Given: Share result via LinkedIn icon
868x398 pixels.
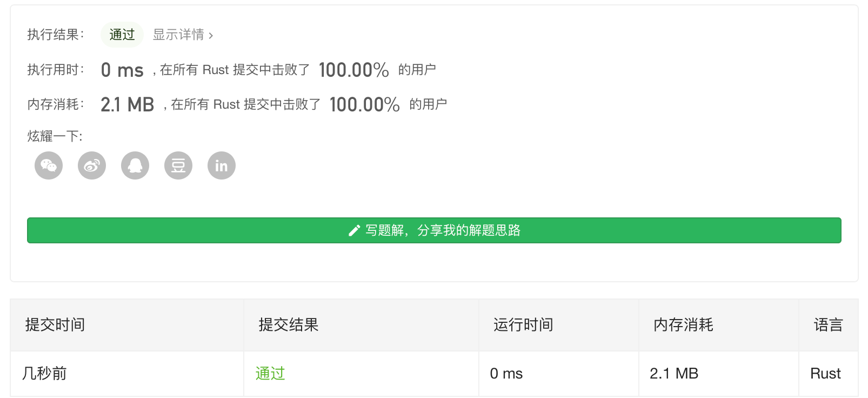Looking at the screenshot, I should coord(222,165).
